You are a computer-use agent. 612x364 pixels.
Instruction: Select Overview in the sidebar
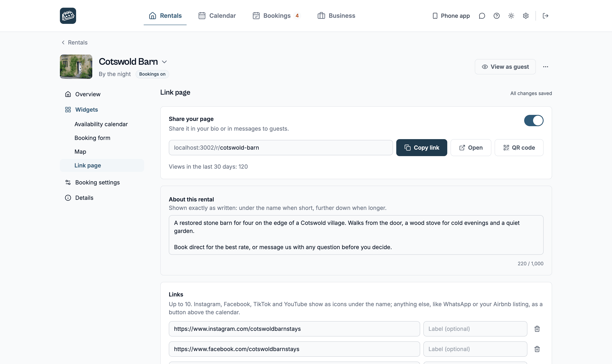(x=102, y=94)
